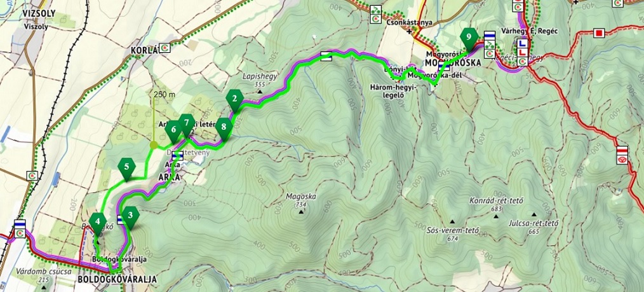Click the green C marker near Korlát
This screenshot has height=292, width=644.
(x=164, y=48)
